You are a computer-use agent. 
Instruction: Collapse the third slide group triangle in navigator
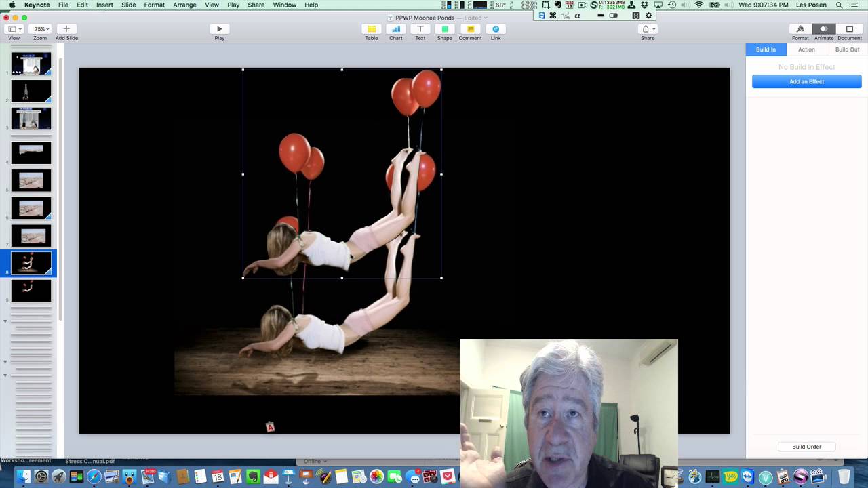5,375
